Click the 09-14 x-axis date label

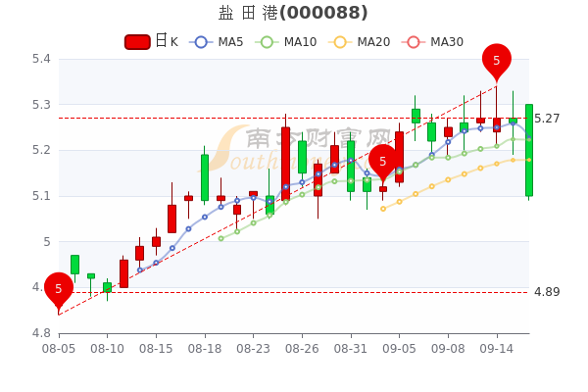pos(497,349)
